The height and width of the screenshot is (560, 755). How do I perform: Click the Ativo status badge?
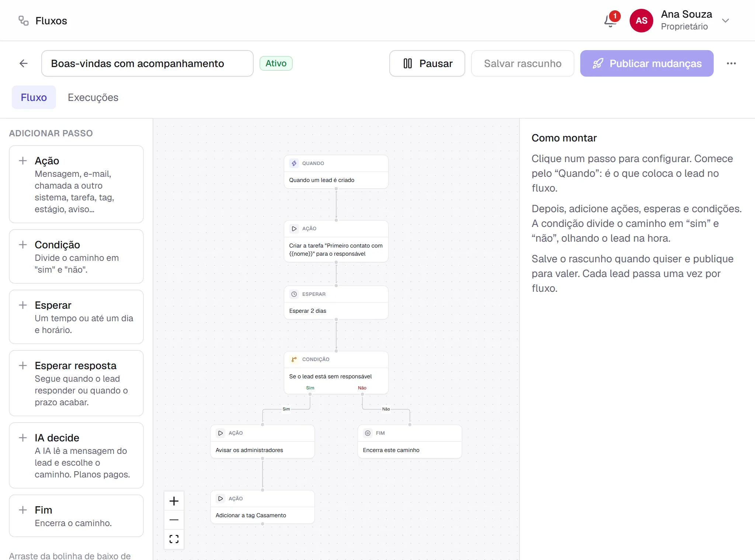pyautogui.click(x=276, y=63)
